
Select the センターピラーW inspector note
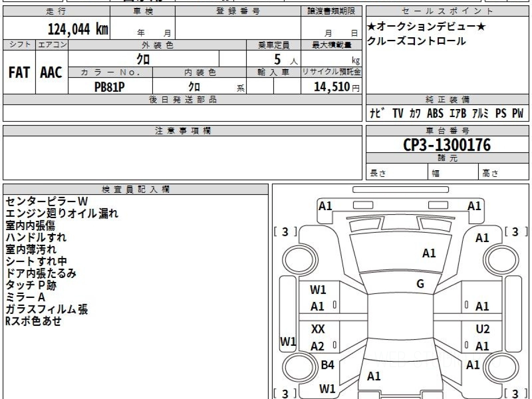47,202
